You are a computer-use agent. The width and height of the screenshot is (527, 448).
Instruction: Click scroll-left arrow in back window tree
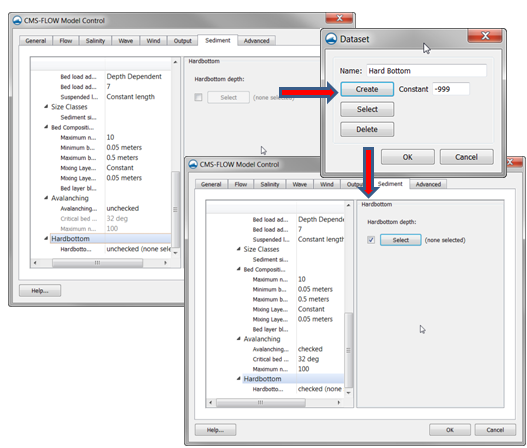point(35,263)
